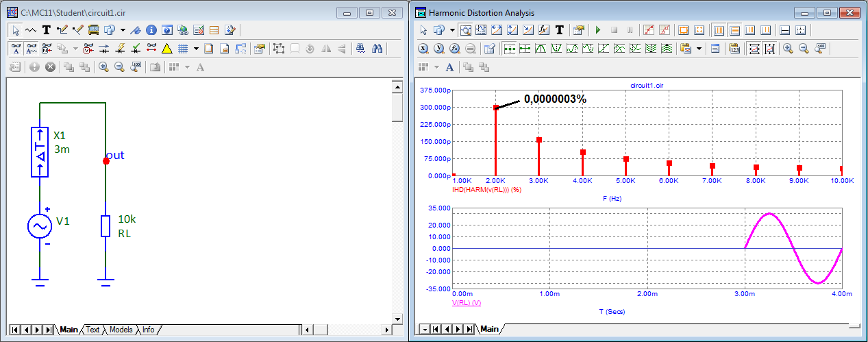The width and height of the screenshot is (868, 342).
Task: Toggle Pin Connections display icon
Action: [x=151, y=49]
